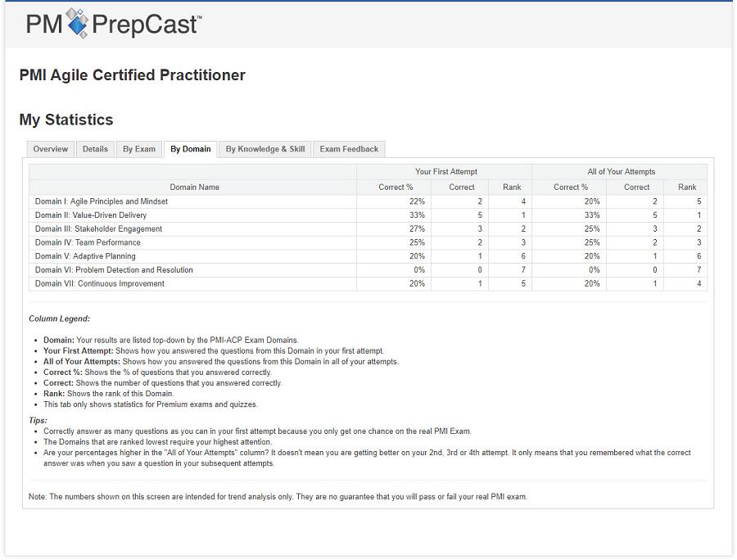The width and height of the screenshot is (737, 560).
Task: Click the All of Your Attempts header
Action: pyautogui.click(x=621, y=172)
